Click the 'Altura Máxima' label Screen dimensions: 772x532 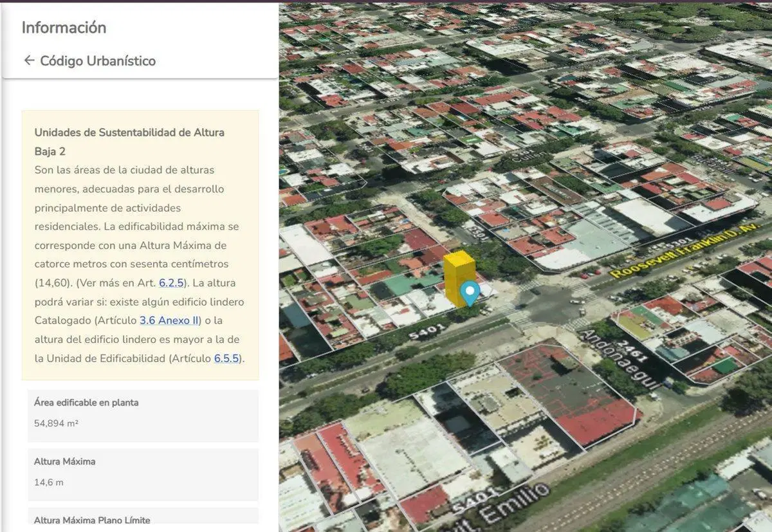point(64,462)
